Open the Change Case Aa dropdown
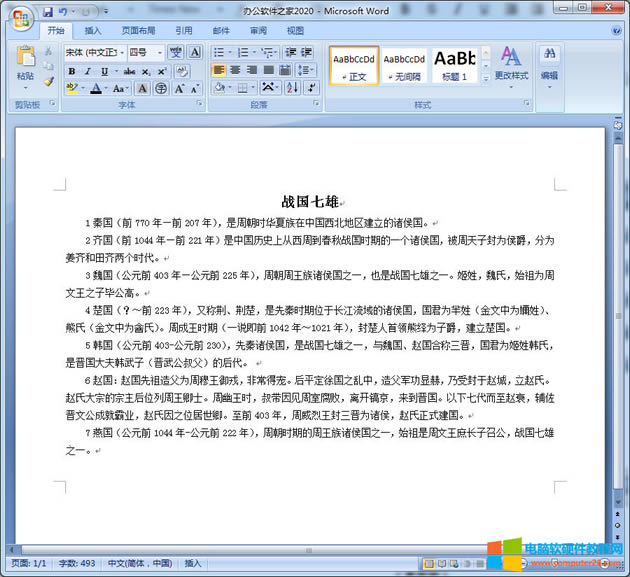Image resolution: width=630 pixels, height=577 pixels. (x=120, y=88)
